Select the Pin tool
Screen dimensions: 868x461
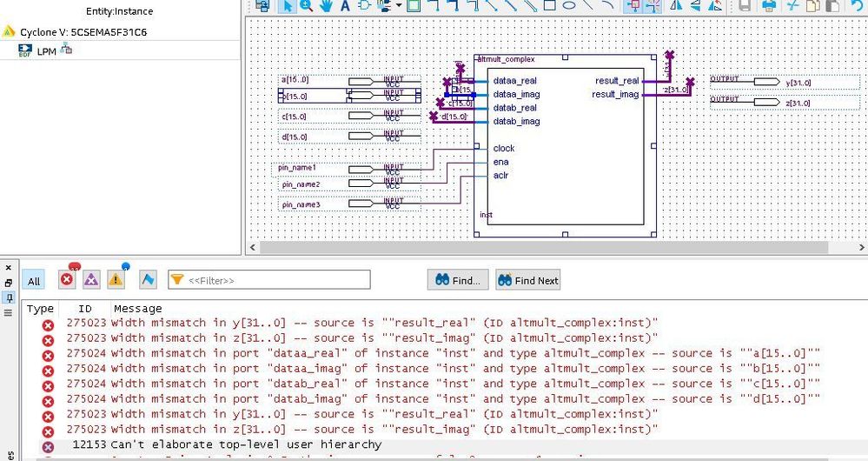(384, 5)
